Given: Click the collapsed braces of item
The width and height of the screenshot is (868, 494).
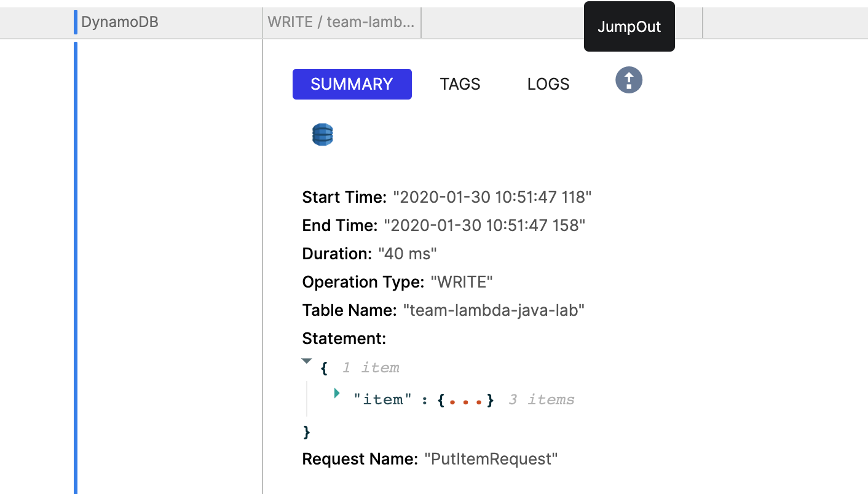Looking at the screenshot, I should click(465, 400).
